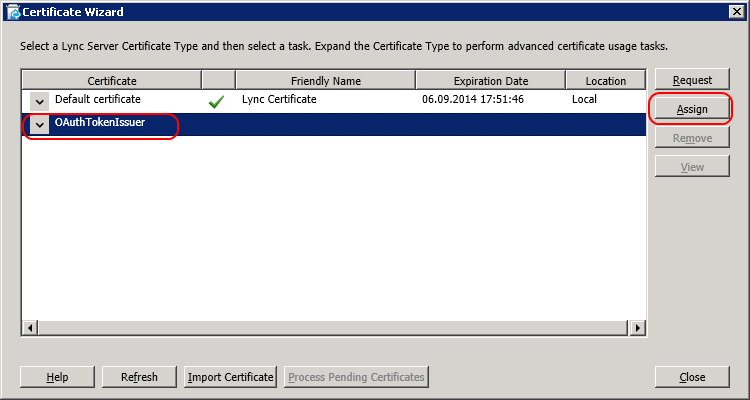This screenshot has width=750, height=400.
Task: Click the Certificate Wizard title bar icon
Action: (x=12, y=12)
